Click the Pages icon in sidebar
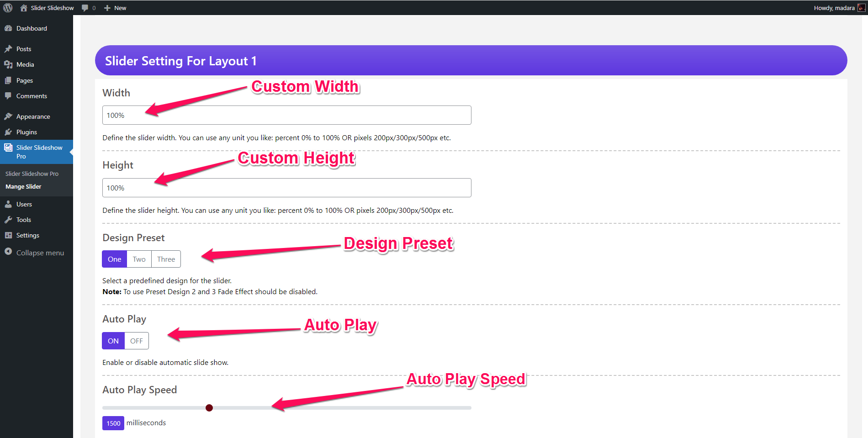 [8, 80]
